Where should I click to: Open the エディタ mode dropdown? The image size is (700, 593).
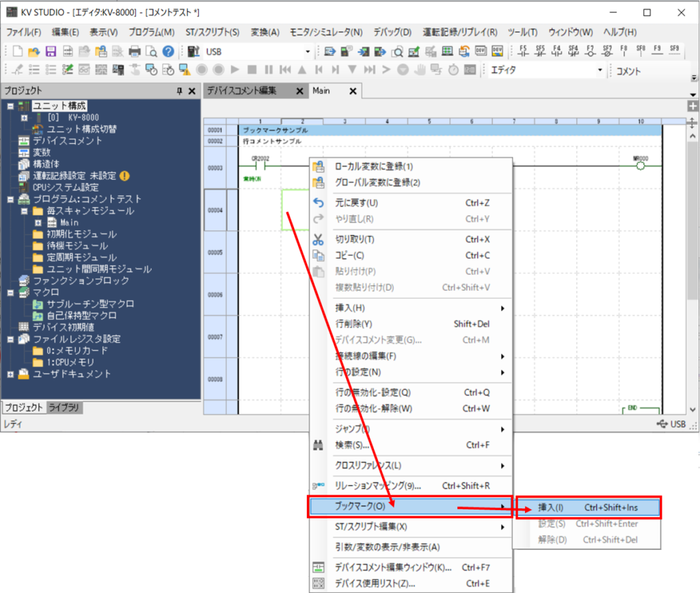[x=600, y=70]
